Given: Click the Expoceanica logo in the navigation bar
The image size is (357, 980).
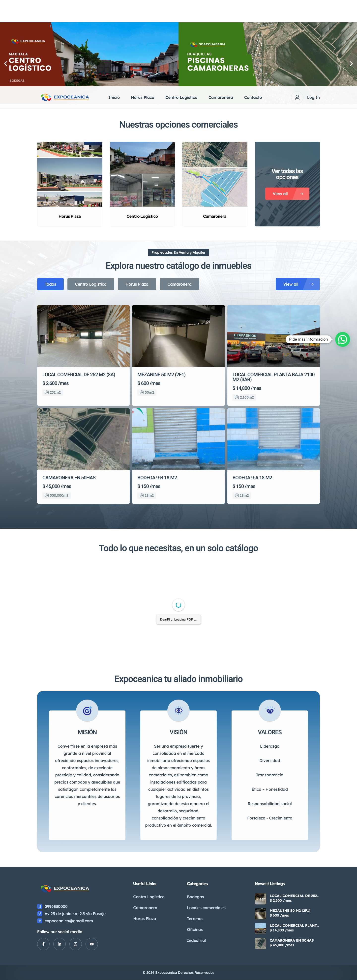Looking at the screenshot, I should 65,97.
